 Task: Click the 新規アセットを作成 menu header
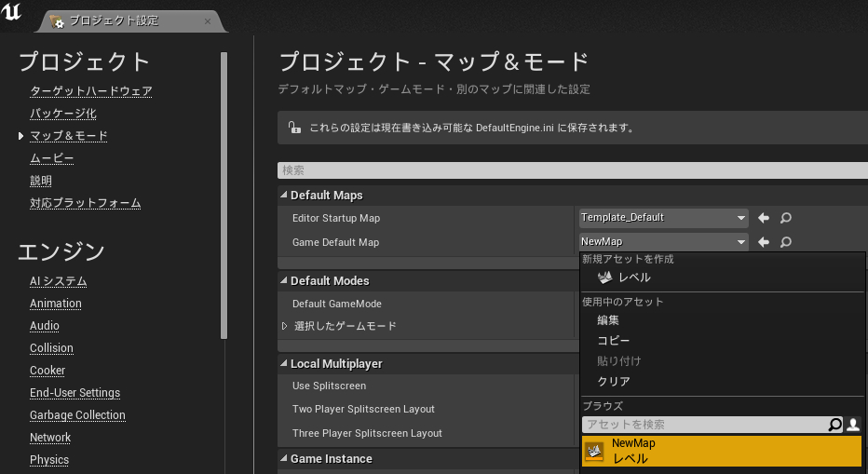click(628, 259)
